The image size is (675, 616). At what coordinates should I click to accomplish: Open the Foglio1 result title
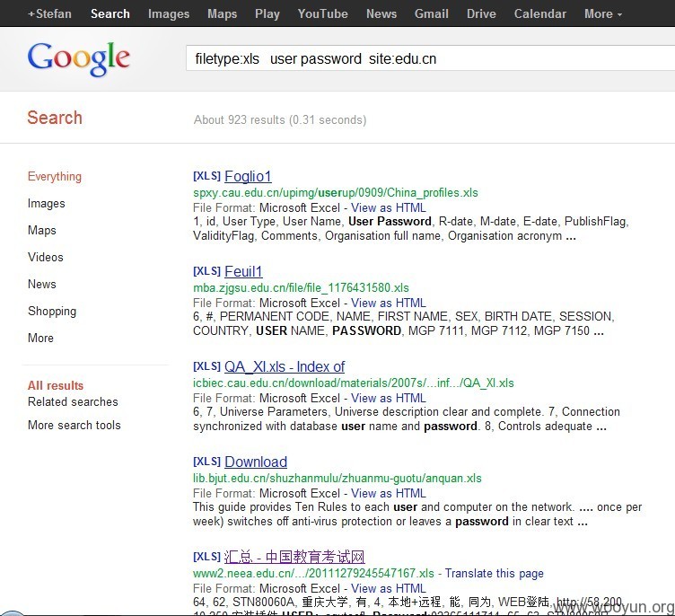248,176
